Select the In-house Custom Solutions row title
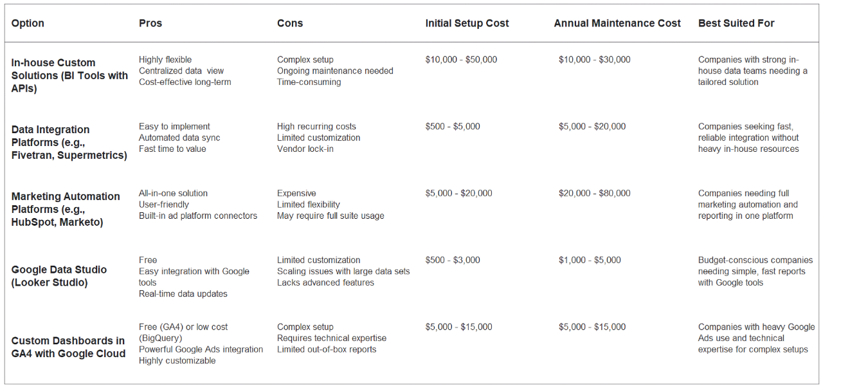This screenshot has height=386, width=868. pyautogui.click(x=69, y=75)
